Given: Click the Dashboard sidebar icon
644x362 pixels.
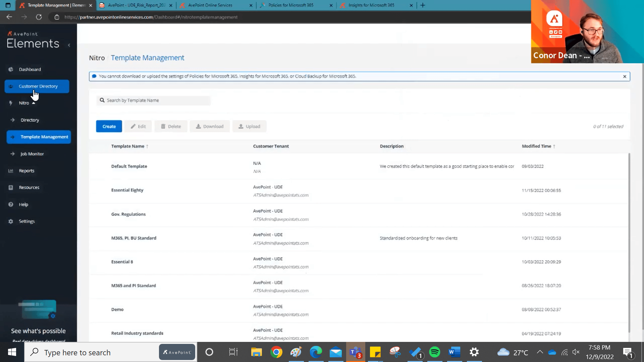Looking at the screenshot, I should coord(11,69).
